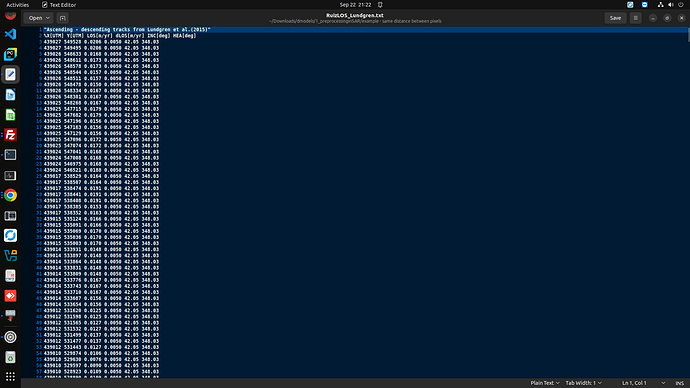
Task: Open the volume control in the top bar
Action: tap(671, 5)
